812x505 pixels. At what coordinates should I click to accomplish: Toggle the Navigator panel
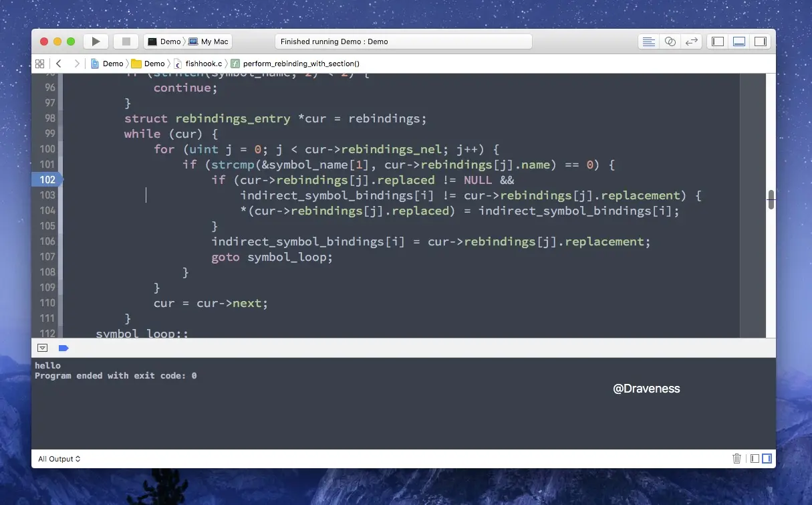coord(718,41)
